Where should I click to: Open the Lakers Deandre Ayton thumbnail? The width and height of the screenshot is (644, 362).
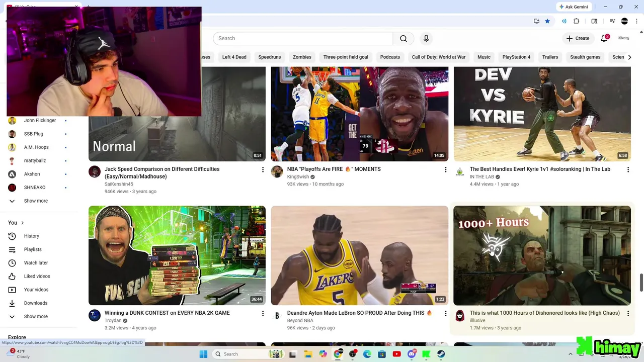[x=360, y=255]
